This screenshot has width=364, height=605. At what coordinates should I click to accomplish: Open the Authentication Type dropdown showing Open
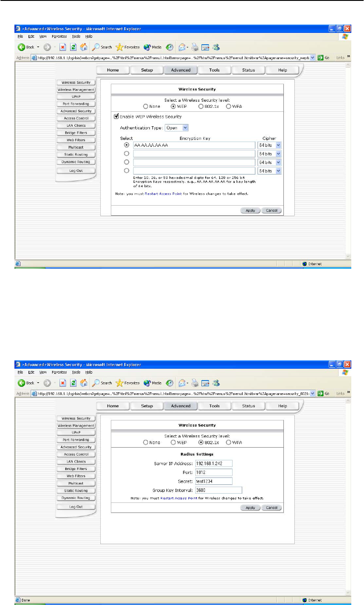[177, 128]
